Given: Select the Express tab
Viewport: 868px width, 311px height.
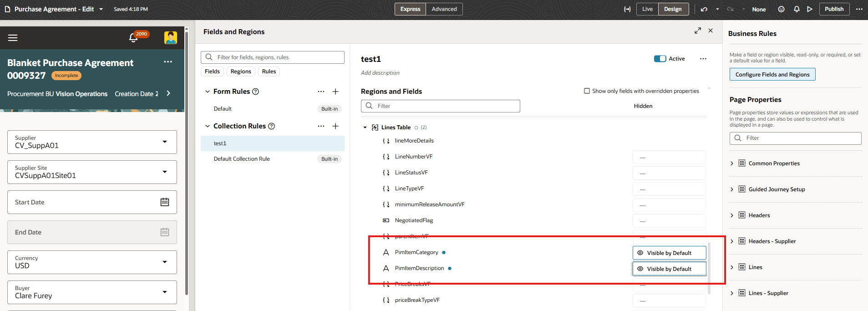Looking at the screenshot, I should pos(410,9).
